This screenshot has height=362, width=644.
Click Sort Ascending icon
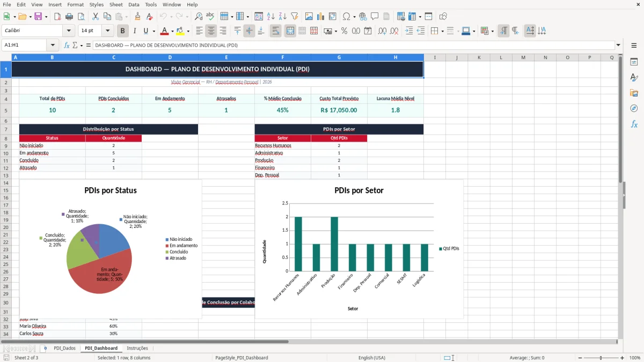[271, 17]
